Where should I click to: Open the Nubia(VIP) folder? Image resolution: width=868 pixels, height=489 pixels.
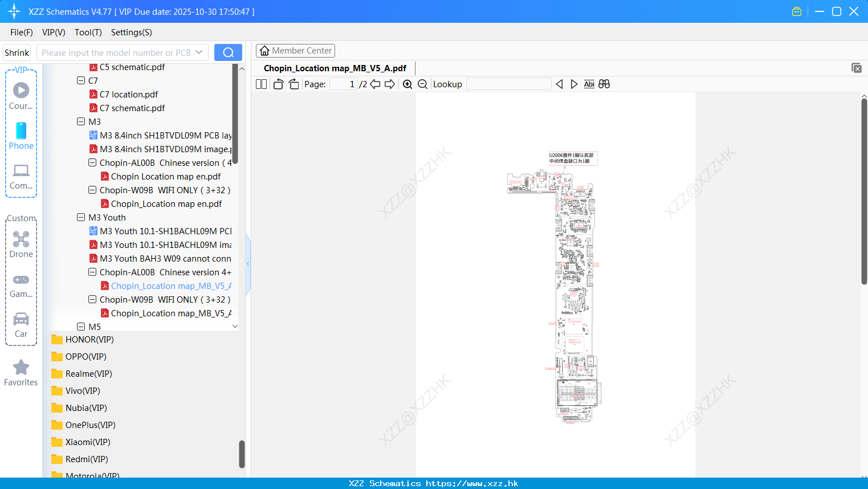coord(79,407)
